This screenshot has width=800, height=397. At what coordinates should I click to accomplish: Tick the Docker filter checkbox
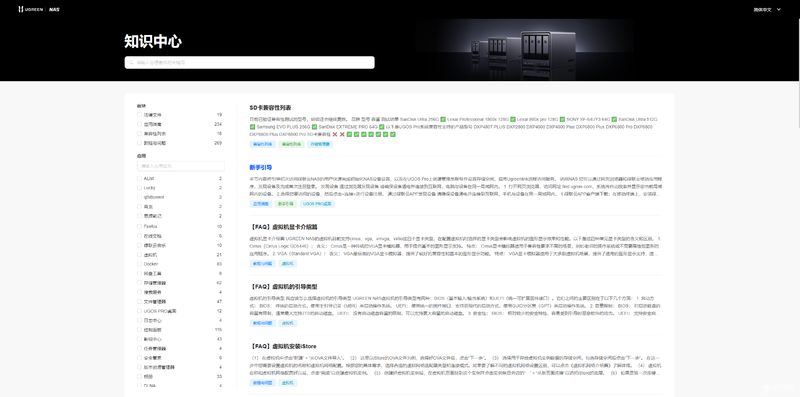coord(139,264)
